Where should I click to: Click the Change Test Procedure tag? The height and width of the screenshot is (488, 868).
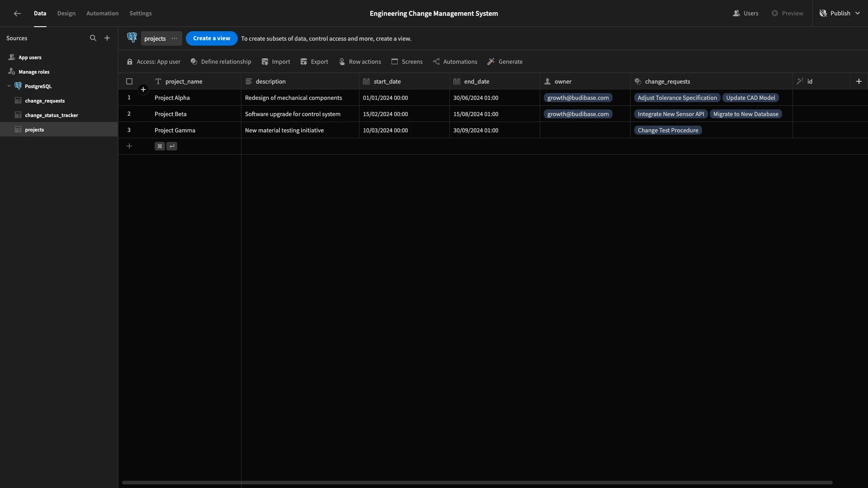[x=668, y=131]
